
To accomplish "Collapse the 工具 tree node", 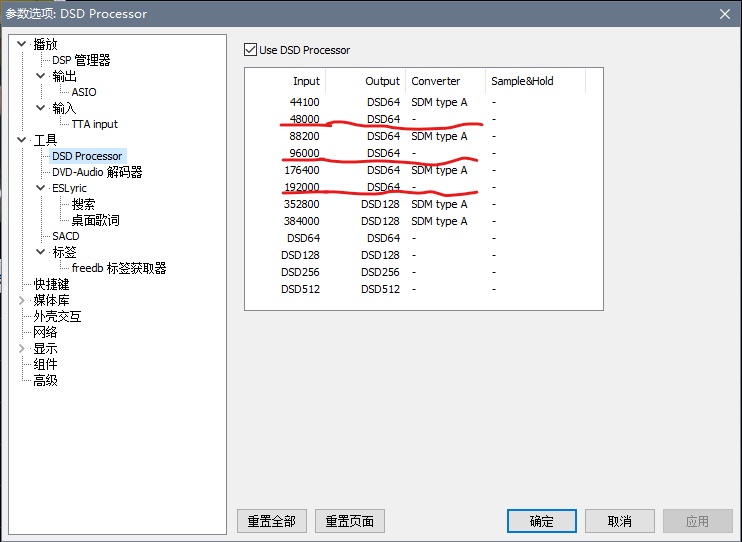I will tap(21, 140).
